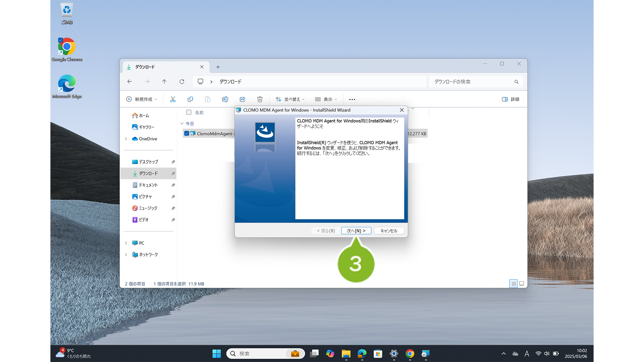
Task: Open Task View on taskbar
Action: (x=314, y=354)
